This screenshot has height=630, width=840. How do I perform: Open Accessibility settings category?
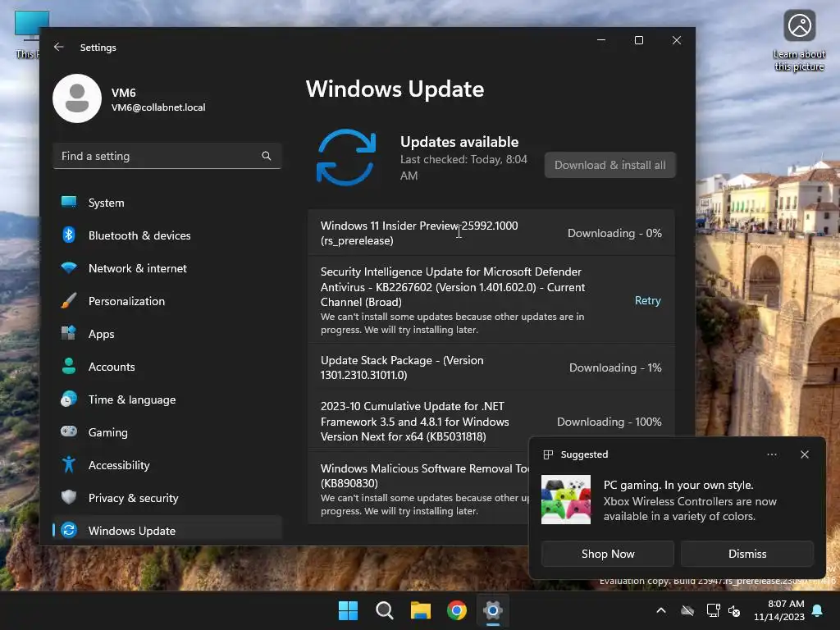tap(167, 465)
